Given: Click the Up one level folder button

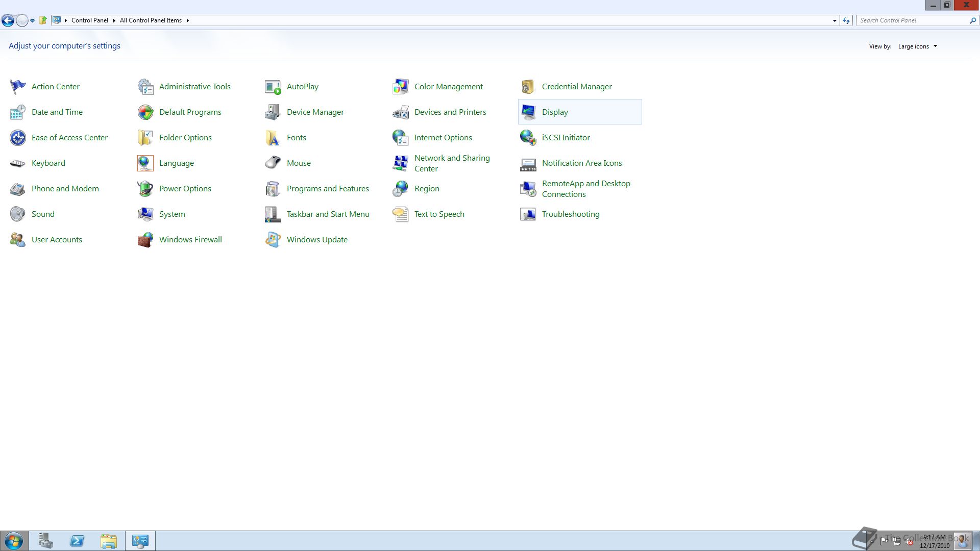Looking at the screenshot, I should coord(43,21).
